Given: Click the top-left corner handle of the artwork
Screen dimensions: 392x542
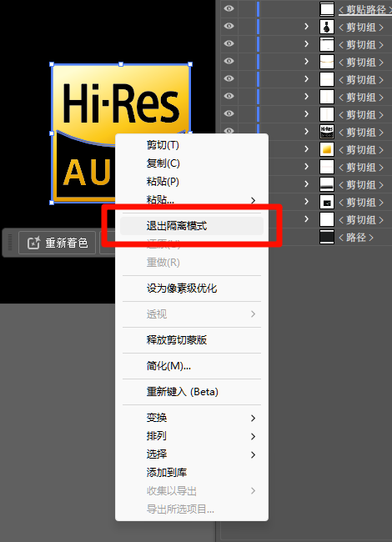Looking at the screenshot, I should tap(52, 64).
